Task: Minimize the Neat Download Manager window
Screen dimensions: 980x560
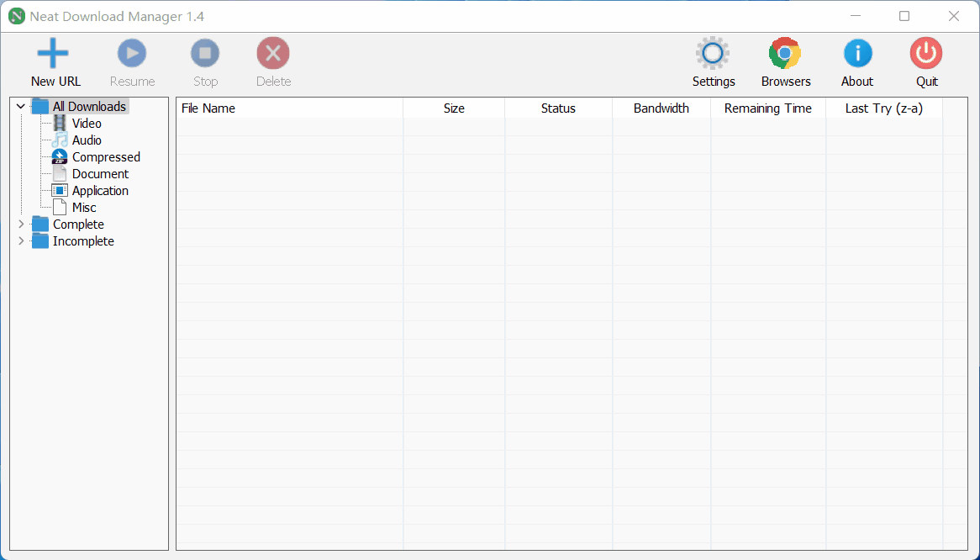Action: [856, 16]
